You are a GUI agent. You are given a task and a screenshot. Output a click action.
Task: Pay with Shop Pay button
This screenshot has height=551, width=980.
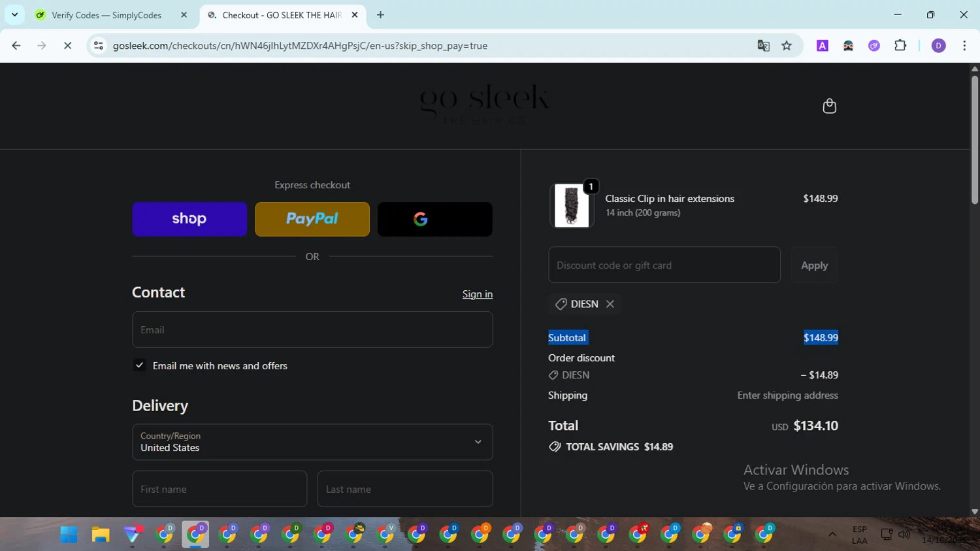[189, 219]
